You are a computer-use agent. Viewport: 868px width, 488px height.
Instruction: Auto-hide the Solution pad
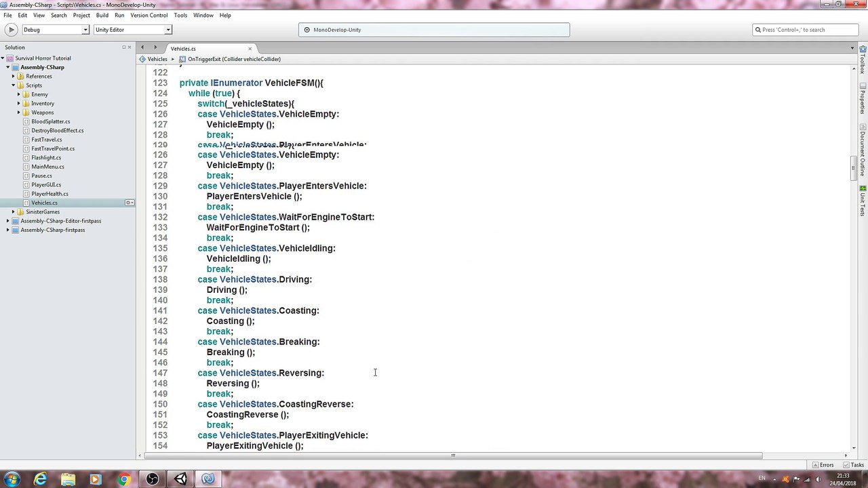pyautogui.click(x=124, y=47)
